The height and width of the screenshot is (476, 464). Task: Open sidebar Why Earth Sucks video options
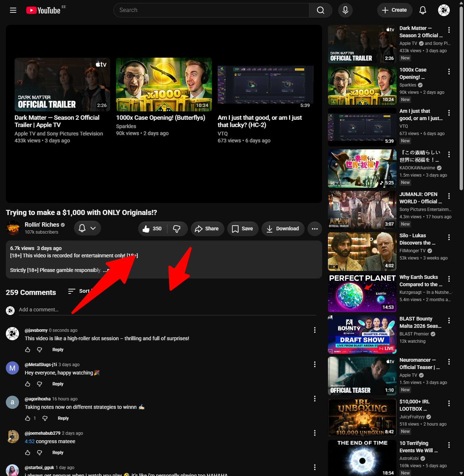(449, 279)
